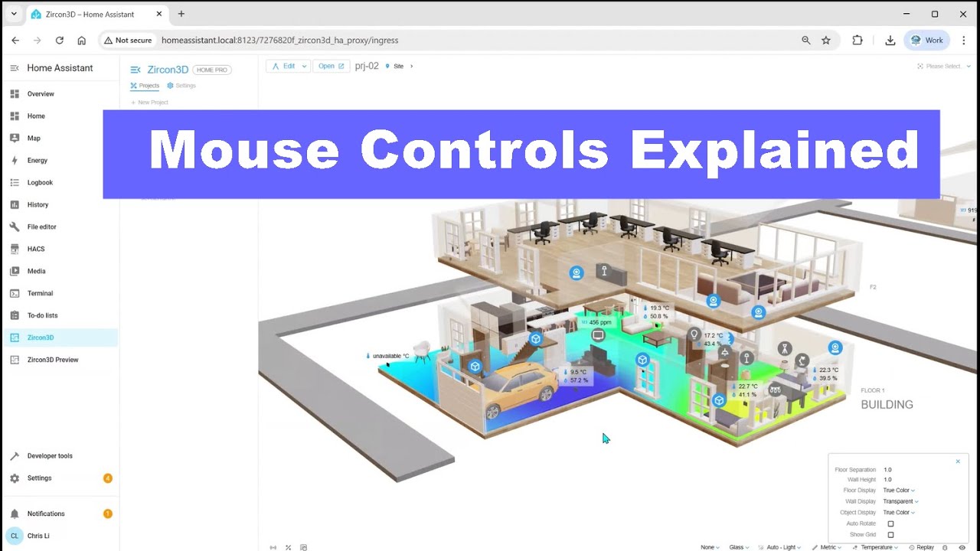Open the Work profile menu
This screenshot has height=551, width=980.
926,41
